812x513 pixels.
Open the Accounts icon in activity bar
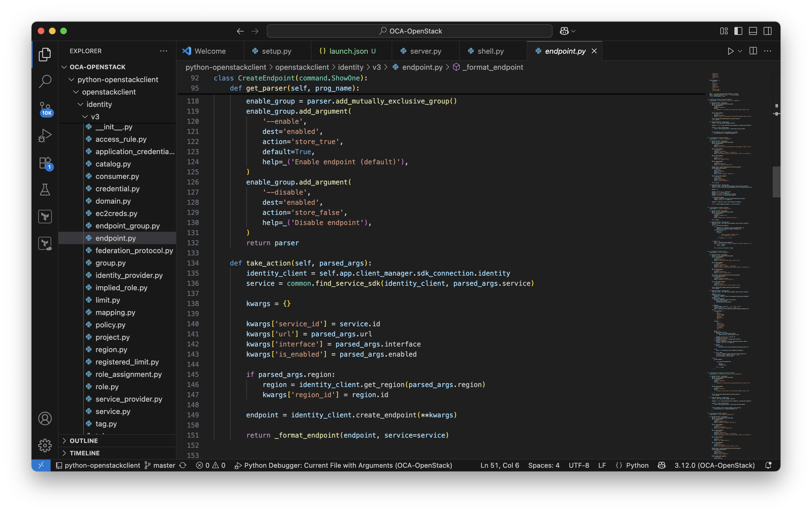click(45, 418)
